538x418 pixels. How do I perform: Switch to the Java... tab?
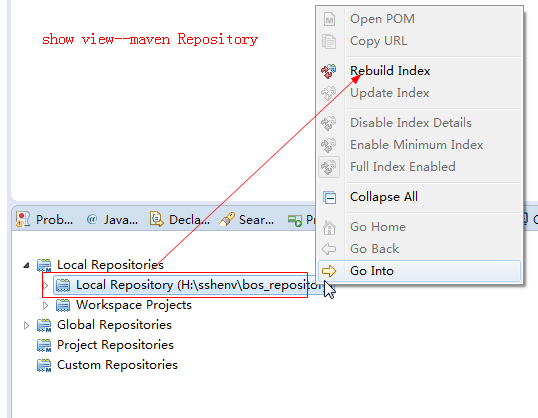click(x=112, y=220)
